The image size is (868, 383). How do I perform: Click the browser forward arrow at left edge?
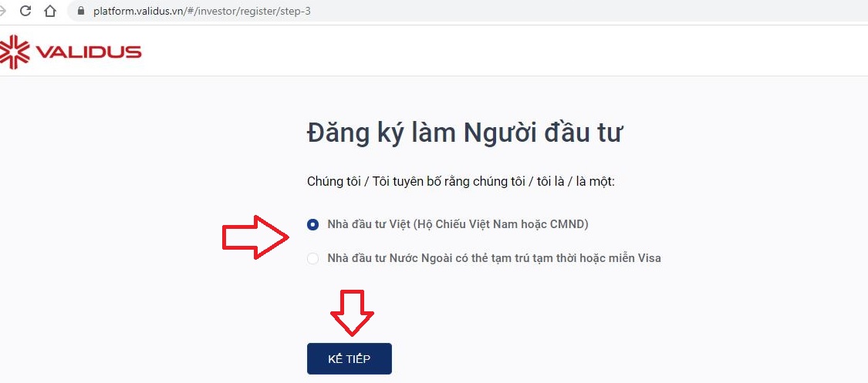click(x=3, y=11)
